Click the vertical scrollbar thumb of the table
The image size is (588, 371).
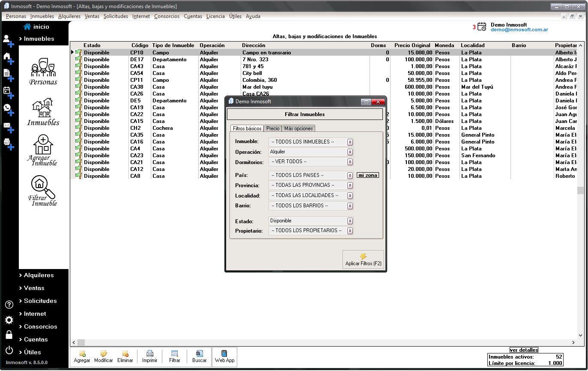pos(580,191)
